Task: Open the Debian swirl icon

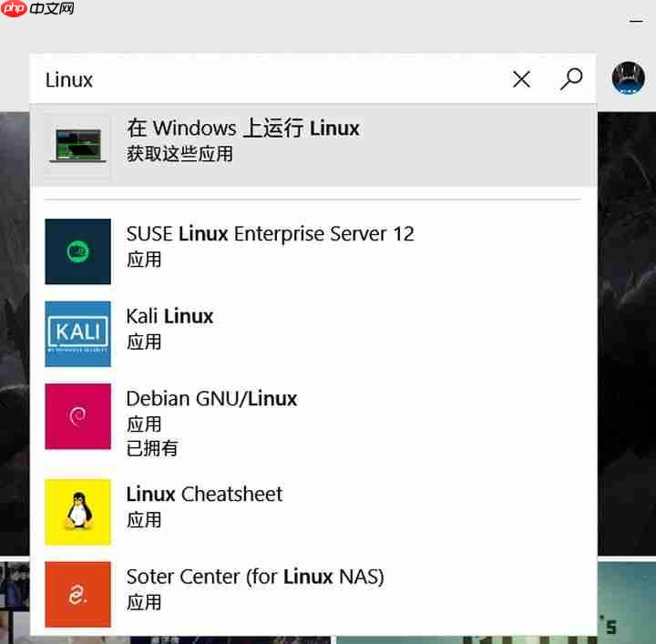Action: [x=77, y=416]
